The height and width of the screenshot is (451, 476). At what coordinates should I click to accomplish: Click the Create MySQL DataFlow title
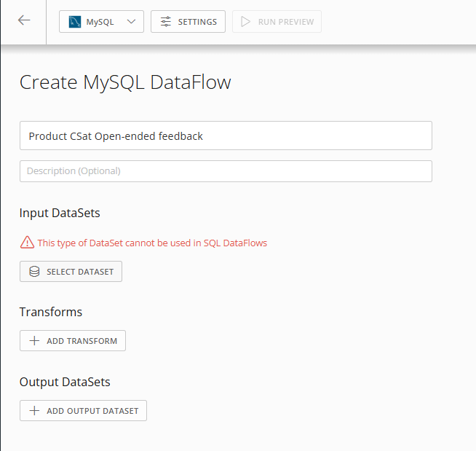tap(125, 82)
